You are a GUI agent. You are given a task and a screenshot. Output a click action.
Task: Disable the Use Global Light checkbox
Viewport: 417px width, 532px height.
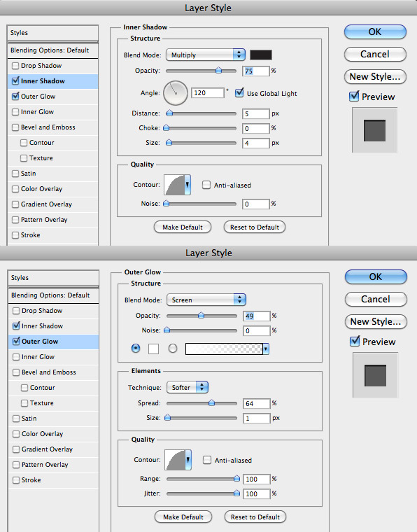coord(239,93)
